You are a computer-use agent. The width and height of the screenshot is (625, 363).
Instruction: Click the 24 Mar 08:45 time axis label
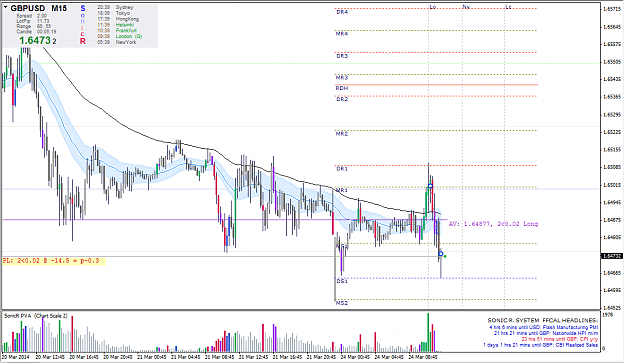pos(424,357)
